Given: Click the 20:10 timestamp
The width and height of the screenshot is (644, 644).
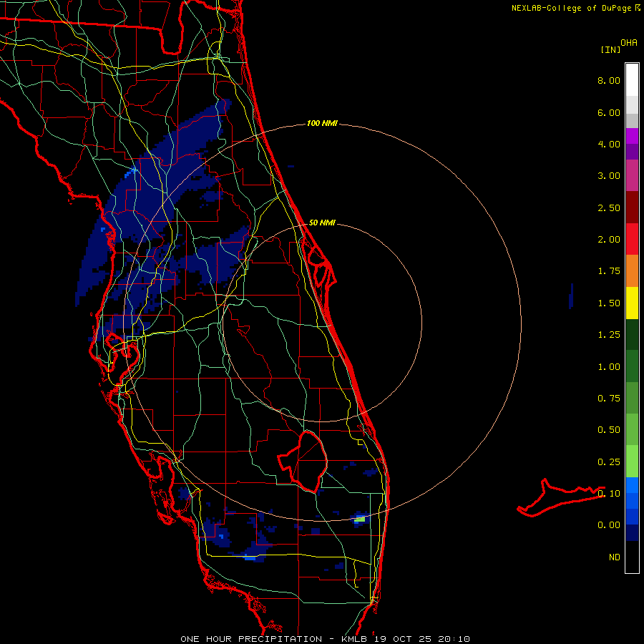Looking at the screenshot, I should (x=454, y=639).
